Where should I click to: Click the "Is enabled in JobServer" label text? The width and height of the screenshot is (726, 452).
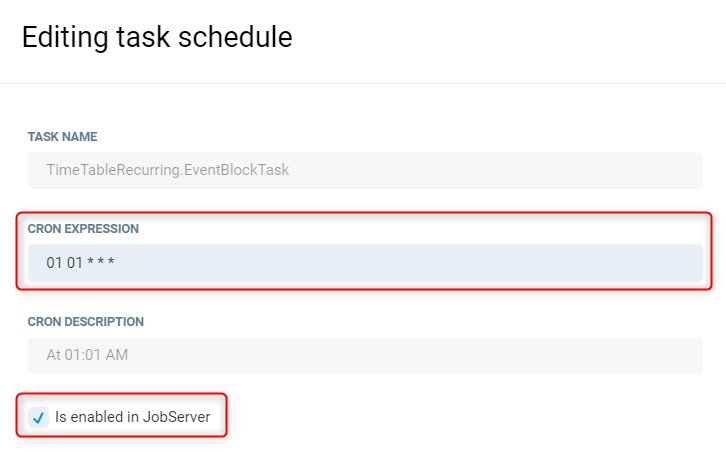tap(132, 417)
